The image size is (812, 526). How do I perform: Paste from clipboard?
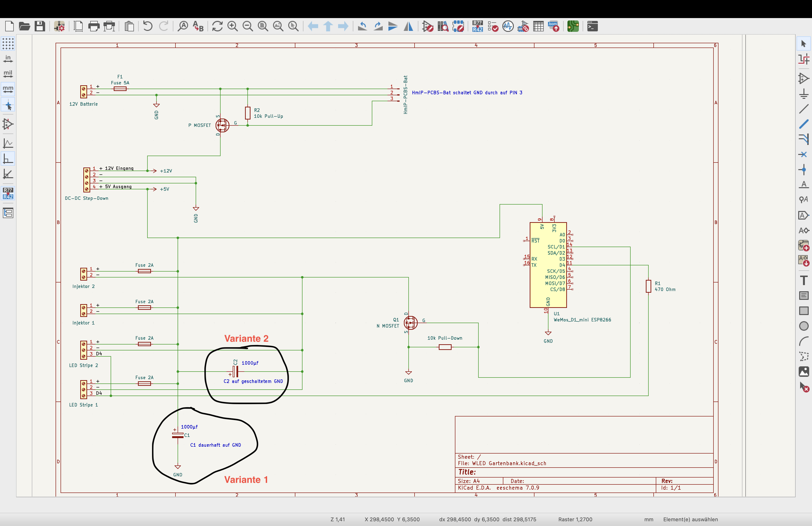pos(129,26)
